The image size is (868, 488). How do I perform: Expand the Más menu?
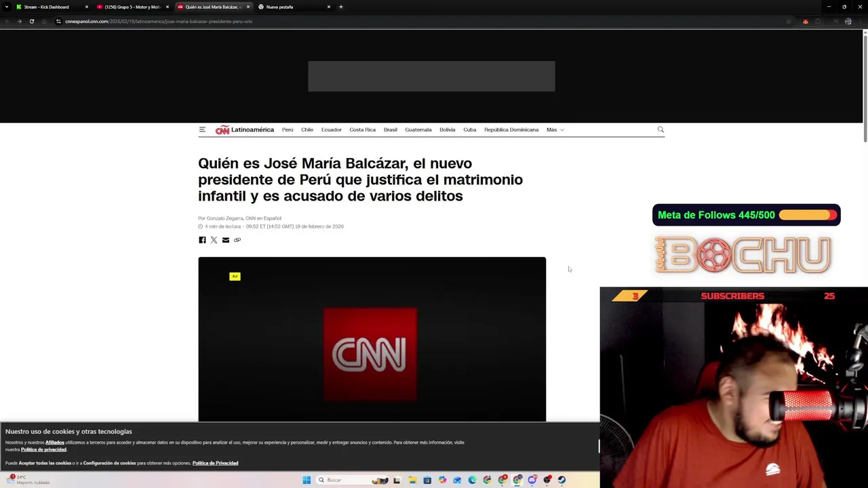pos(555,129)
